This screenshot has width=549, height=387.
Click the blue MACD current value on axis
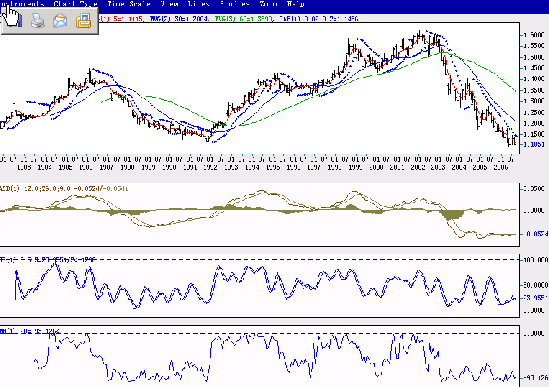pos(536,234)
